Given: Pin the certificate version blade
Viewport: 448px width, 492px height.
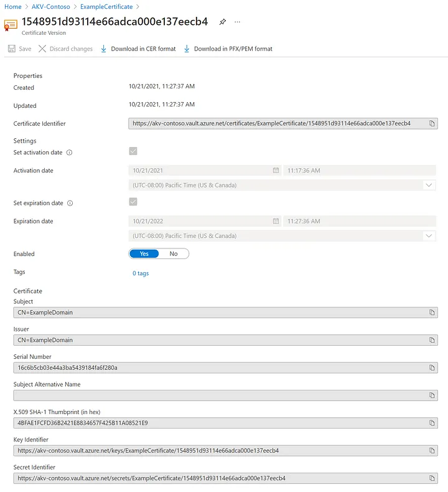Looking at the screenshot, I should [x=222, y=22].
